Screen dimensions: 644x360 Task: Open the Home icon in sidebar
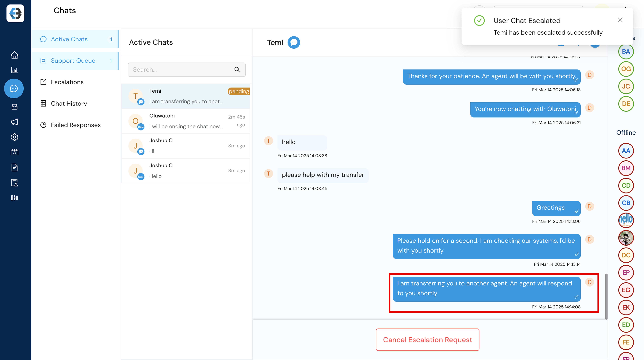pos(15,55)
